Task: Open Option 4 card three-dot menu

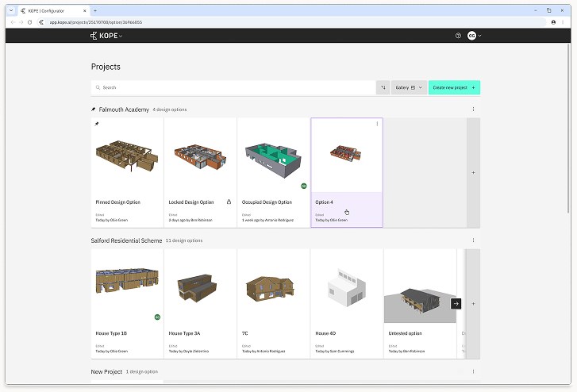Action: [377, 124]
